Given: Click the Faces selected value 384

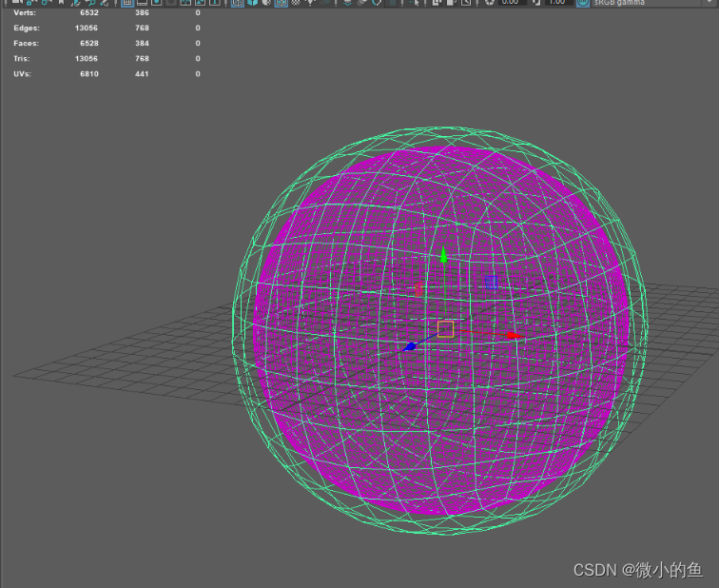Looking at the screenshot, I should point(142,43).
